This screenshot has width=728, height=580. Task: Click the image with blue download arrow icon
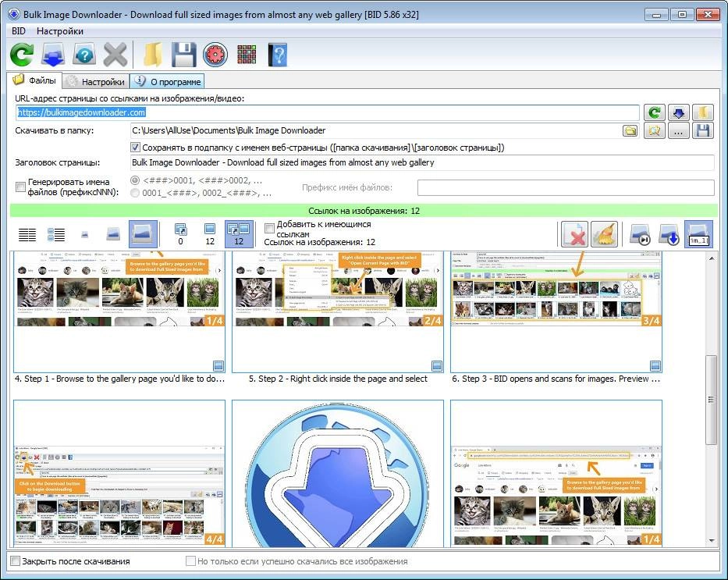tap(669, 234)
